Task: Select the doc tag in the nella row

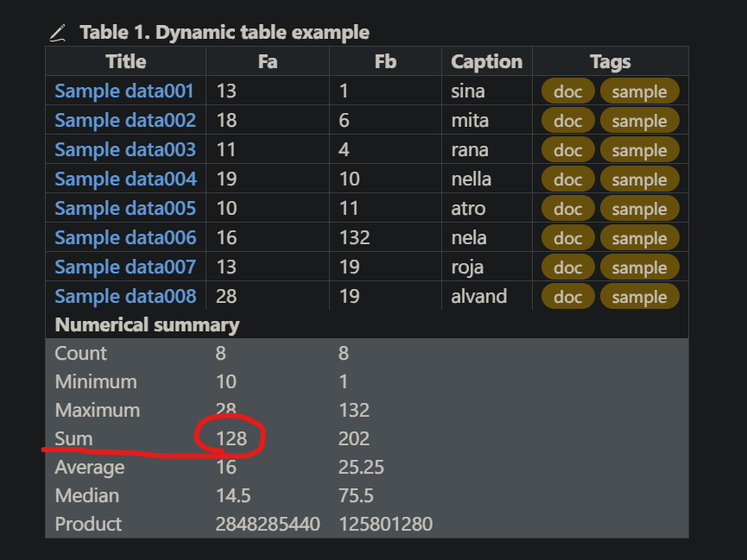Action: [568, 179]
